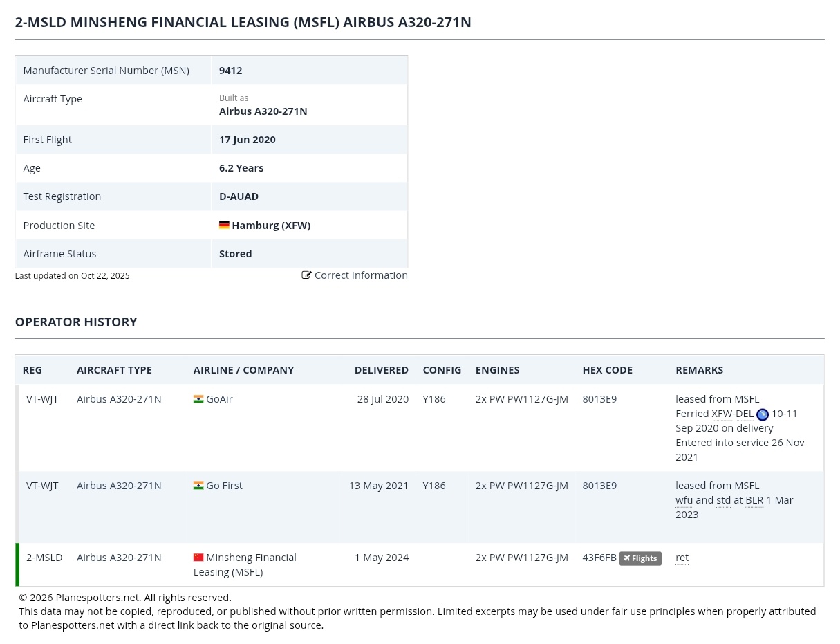The height and width of the screenshot is (644, 840).
Task: Click Y186 config in GoAir row
Action: click(x=434, y=399)
